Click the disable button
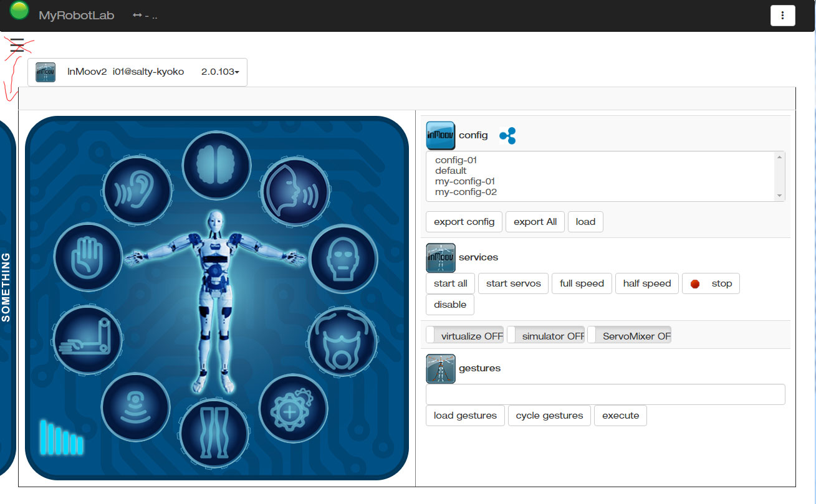 (x=450, y=305)
